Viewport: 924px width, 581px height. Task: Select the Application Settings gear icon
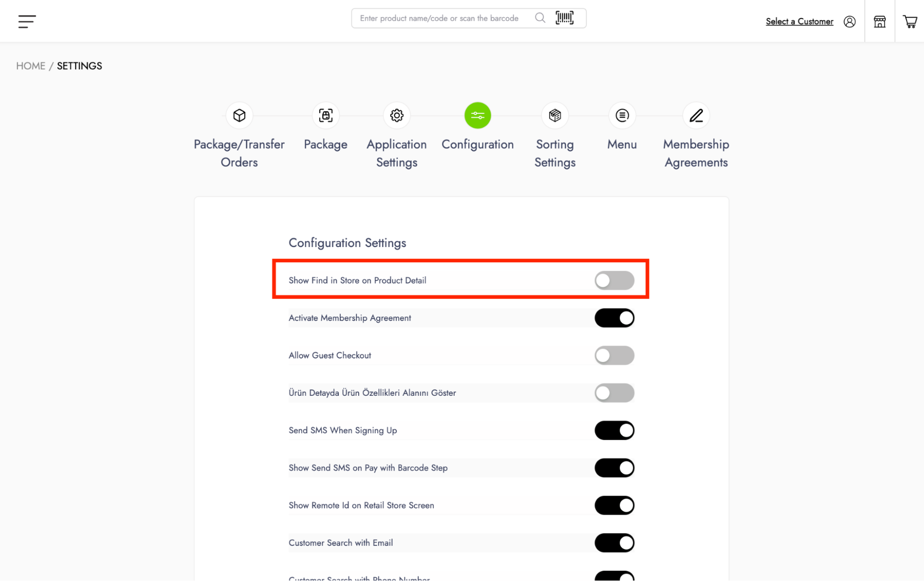[x=397, y=115]
